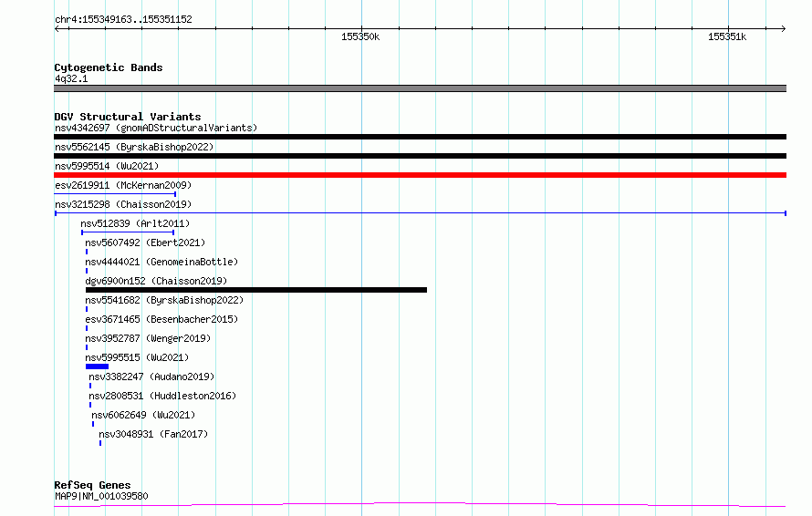Open nsv3048931 (Fan2017) label
Viewport: 812px width, 516px height.
coord(153,434)
